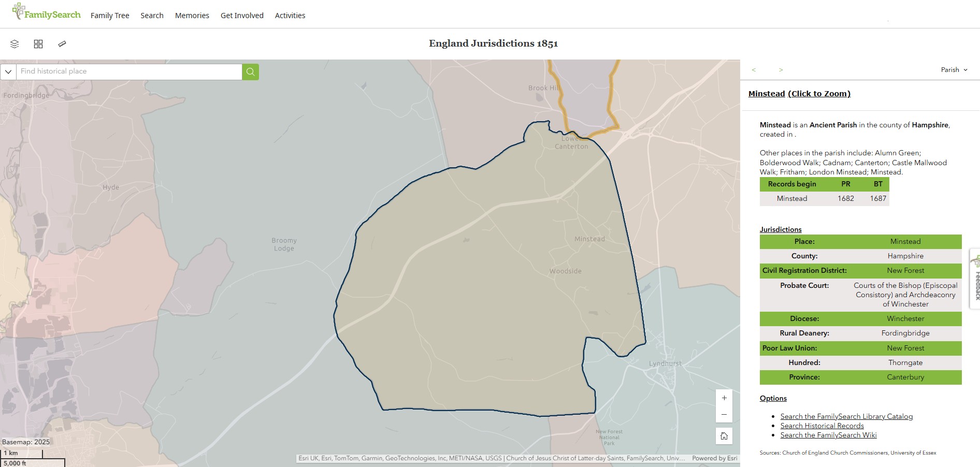The width and height of the screenshot is (980, 467).
Task: Select the measurement ruler tool
Action: [x=62, y=44]
